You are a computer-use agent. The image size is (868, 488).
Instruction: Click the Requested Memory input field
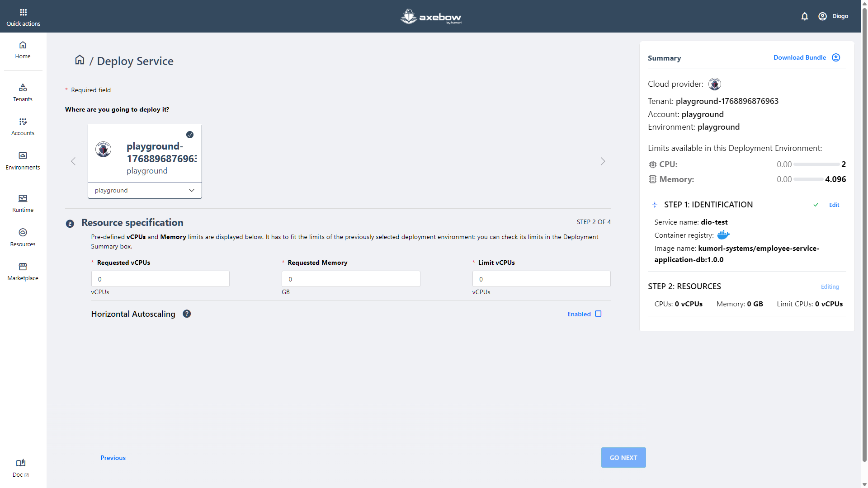tap(351, 279)
